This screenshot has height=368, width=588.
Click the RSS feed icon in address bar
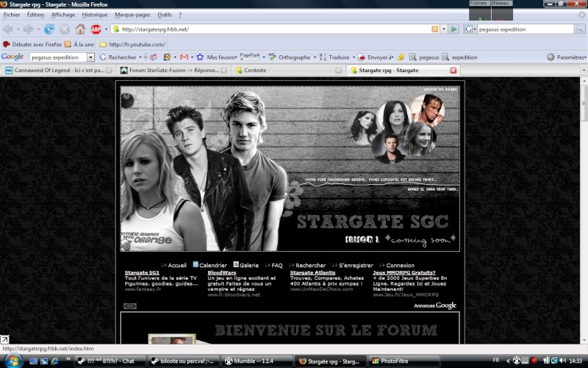434,29
